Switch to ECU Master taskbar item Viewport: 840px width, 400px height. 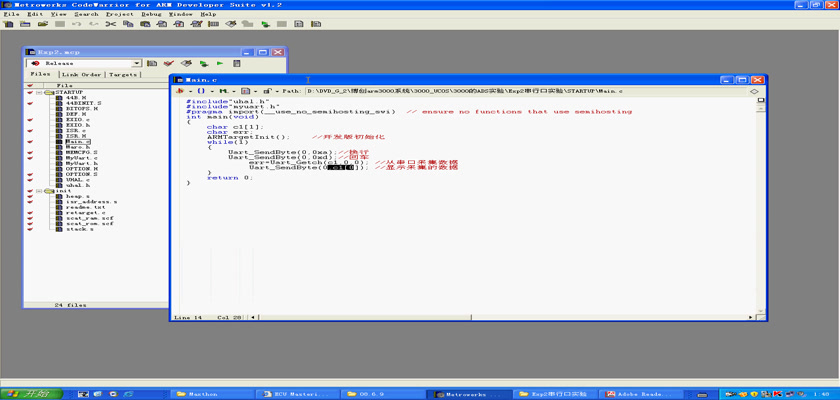click(298, 394)
